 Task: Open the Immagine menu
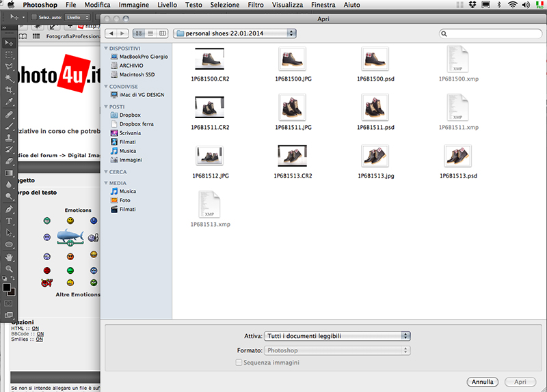pyautogui.click(x=133, y=5)
